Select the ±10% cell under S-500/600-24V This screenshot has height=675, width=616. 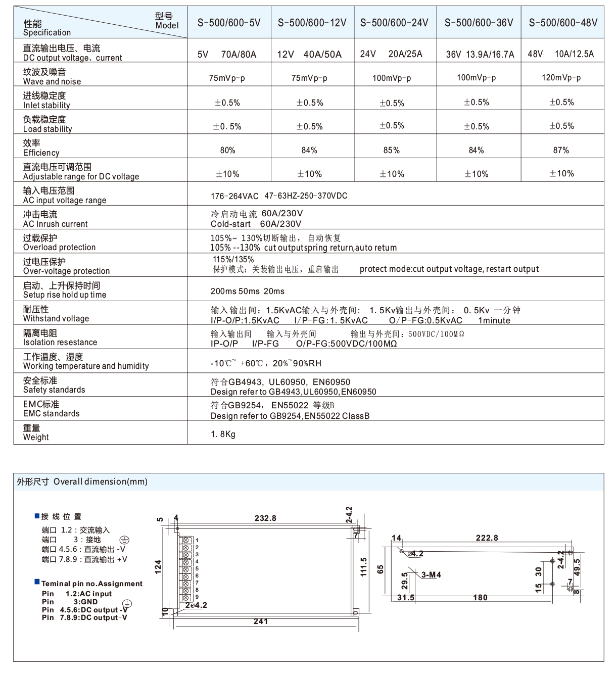pos(393,173)
